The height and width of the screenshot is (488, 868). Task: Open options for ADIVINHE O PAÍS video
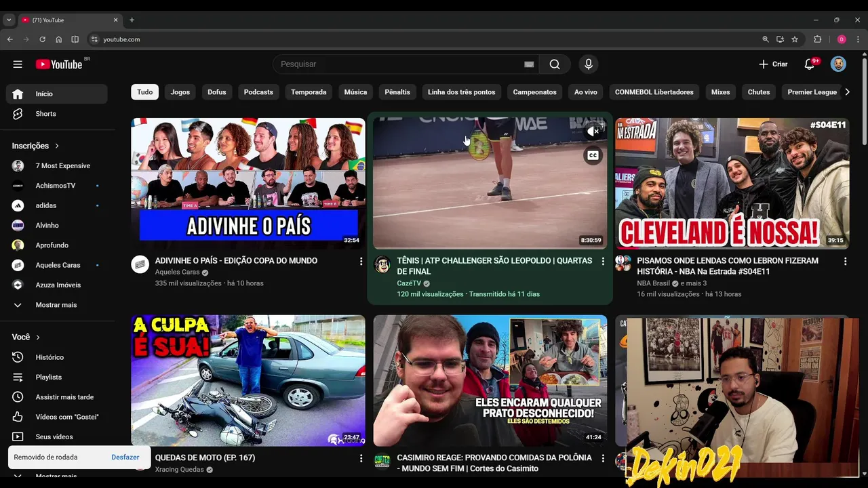(x=361, y=261)
